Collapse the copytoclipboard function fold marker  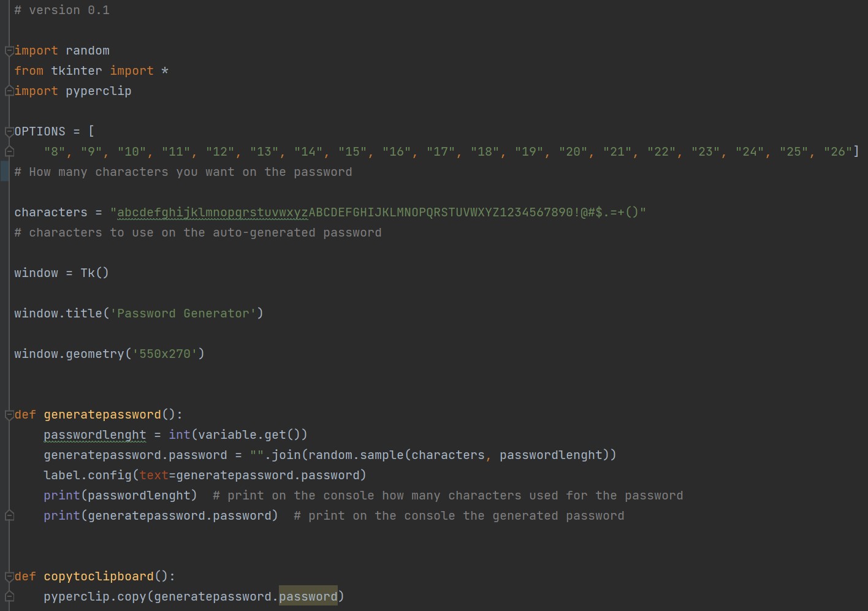coord(9,577)
